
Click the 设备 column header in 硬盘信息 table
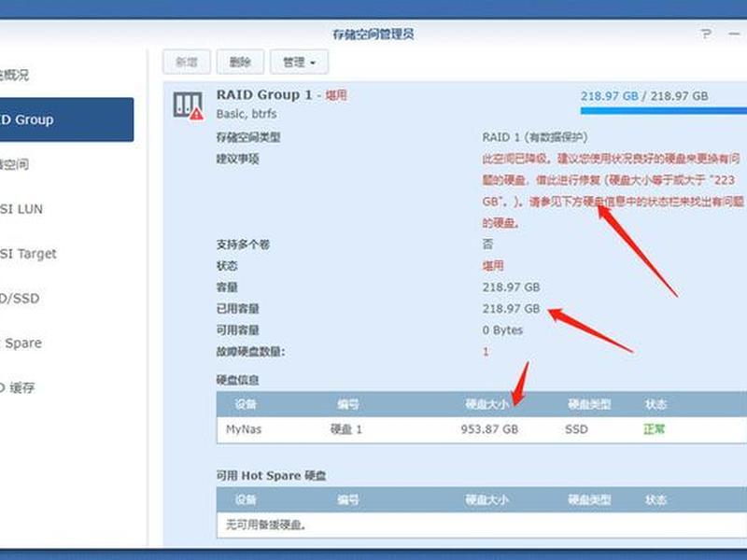(246, 404)
